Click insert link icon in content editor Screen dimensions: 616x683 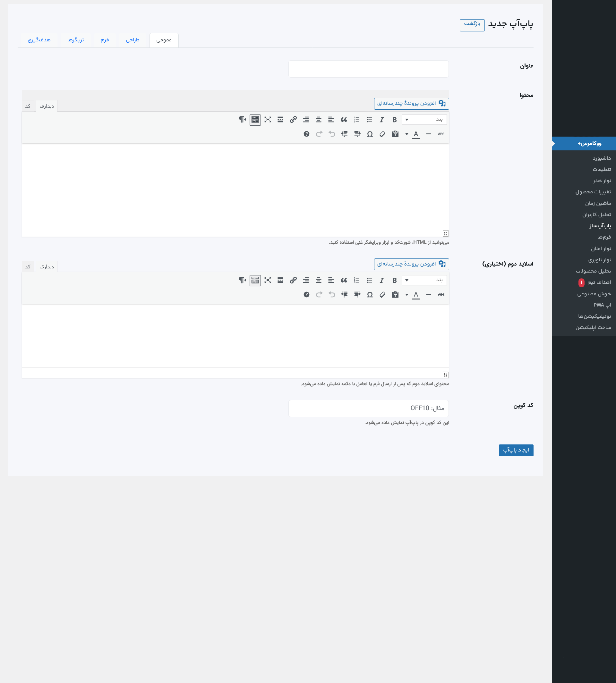point(293,120)
